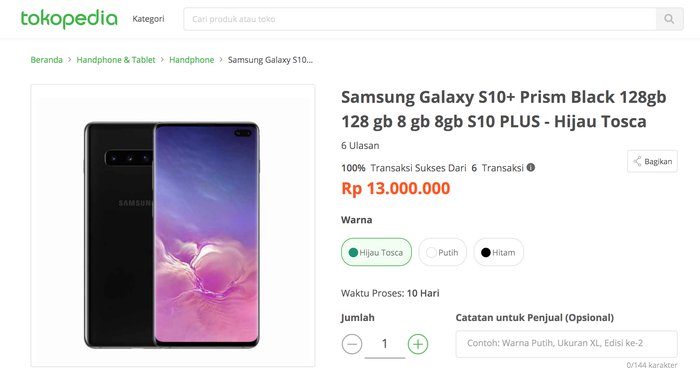700x374 pixels.
Task: Go to Beranda breadcrumb
Action: point(46,60)
